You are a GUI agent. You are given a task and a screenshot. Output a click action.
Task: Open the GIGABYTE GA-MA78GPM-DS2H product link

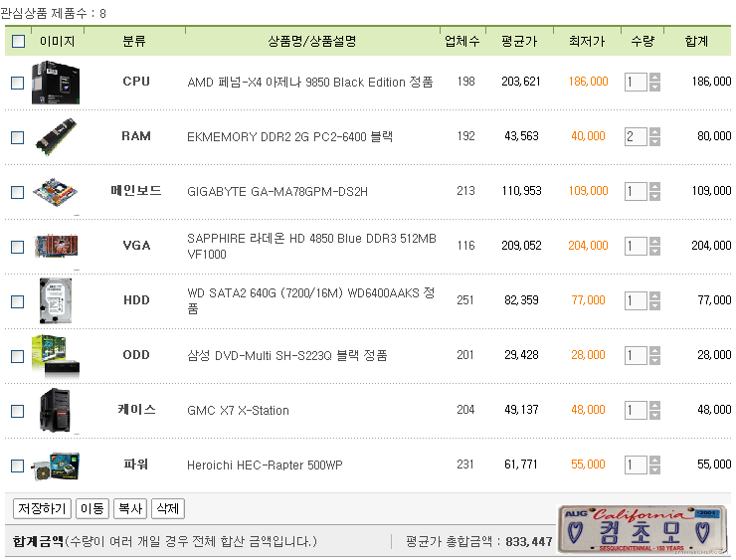coord(276,192)
